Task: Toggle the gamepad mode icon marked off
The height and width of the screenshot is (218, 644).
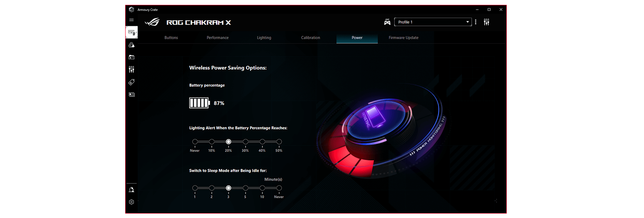Action: click(x=387, y=22)
